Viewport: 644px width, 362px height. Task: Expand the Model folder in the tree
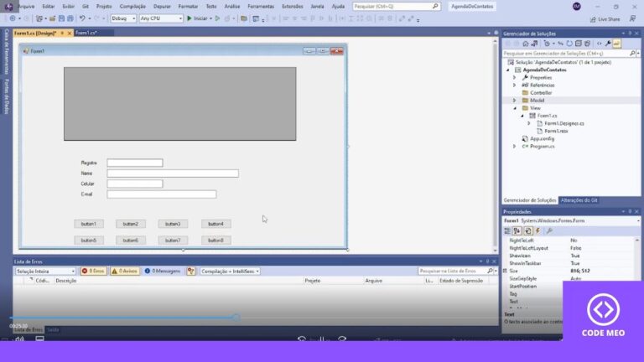point(514,101)
